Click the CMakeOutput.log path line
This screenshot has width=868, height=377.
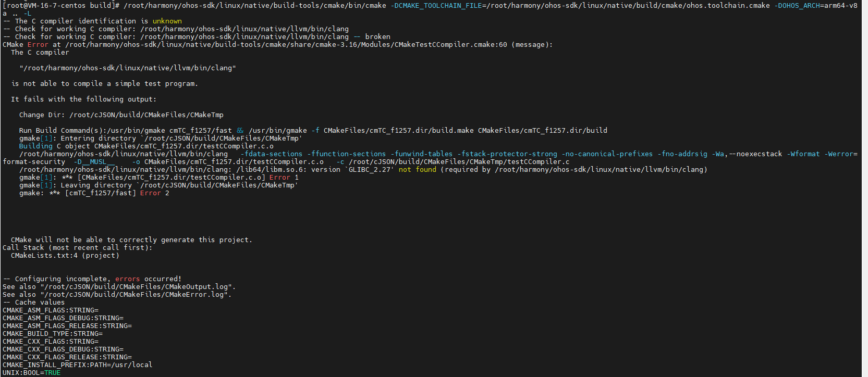point(119,287)
